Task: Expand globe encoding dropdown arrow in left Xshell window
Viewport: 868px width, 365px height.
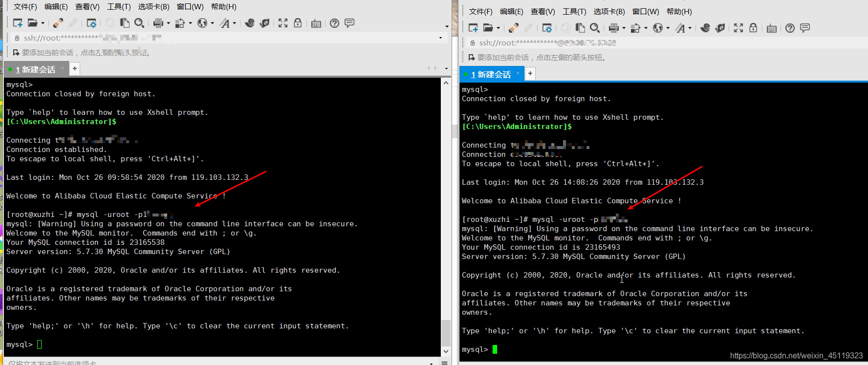Action: [x=212, y=23]
